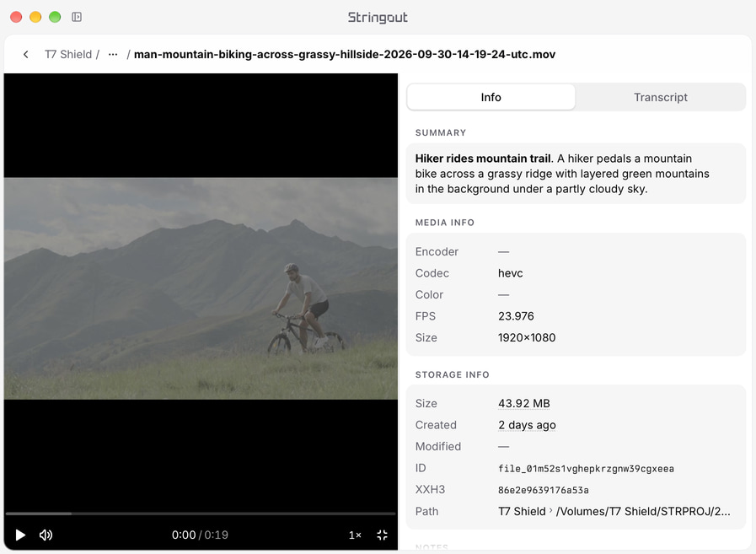Mute the video with speaker icon
This screenshot has height=554, width=756.
[46, 535]
